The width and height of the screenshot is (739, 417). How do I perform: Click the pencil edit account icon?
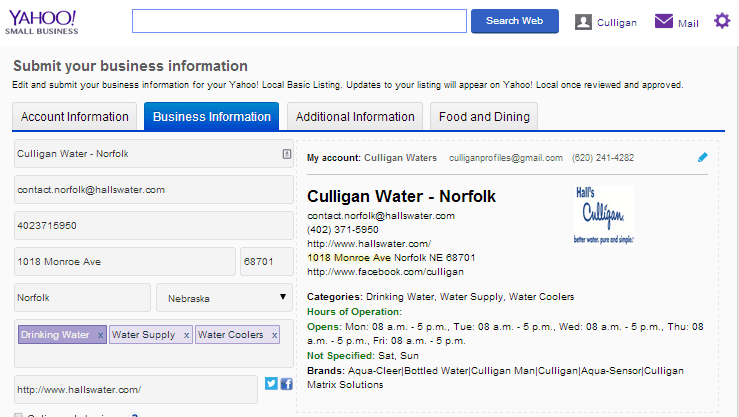coord(702,157)
